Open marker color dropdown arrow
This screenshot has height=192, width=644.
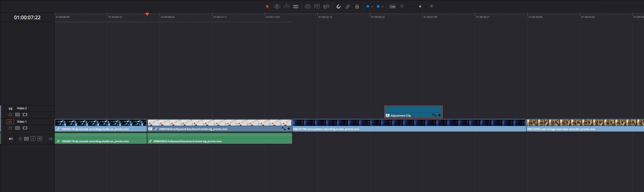tap(383, 7)
